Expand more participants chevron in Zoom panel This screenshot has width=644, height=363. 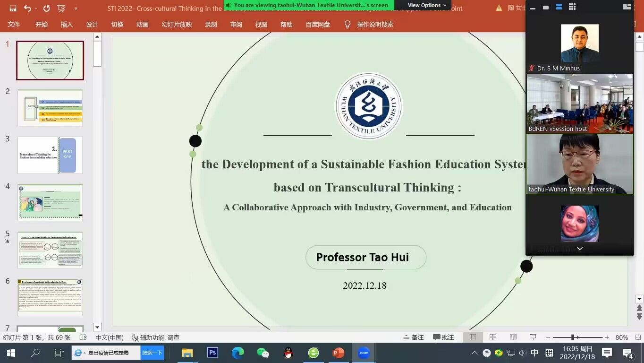click(x=580, y=249)
